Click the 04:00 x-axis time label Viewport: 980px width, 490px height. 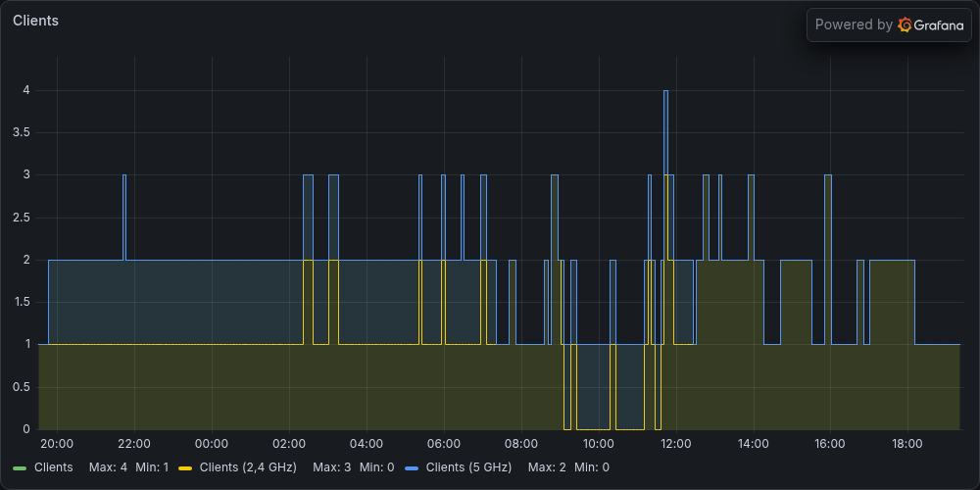coord(367,444)
